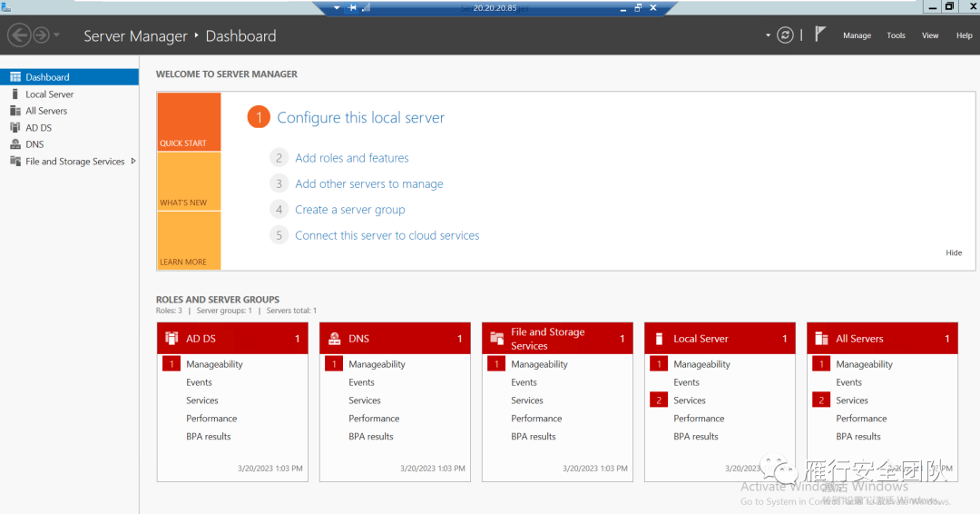Screen dimensions: 980x514
Task: Open Local Server tile title
Action: click(701, 339)
